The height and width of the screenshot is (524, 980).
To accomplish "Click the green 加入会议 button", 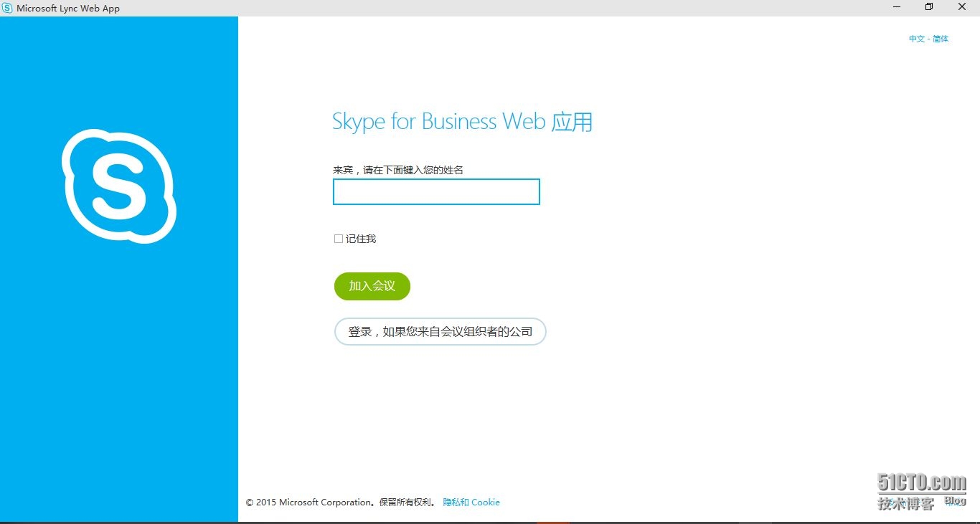I will [372, 286].
